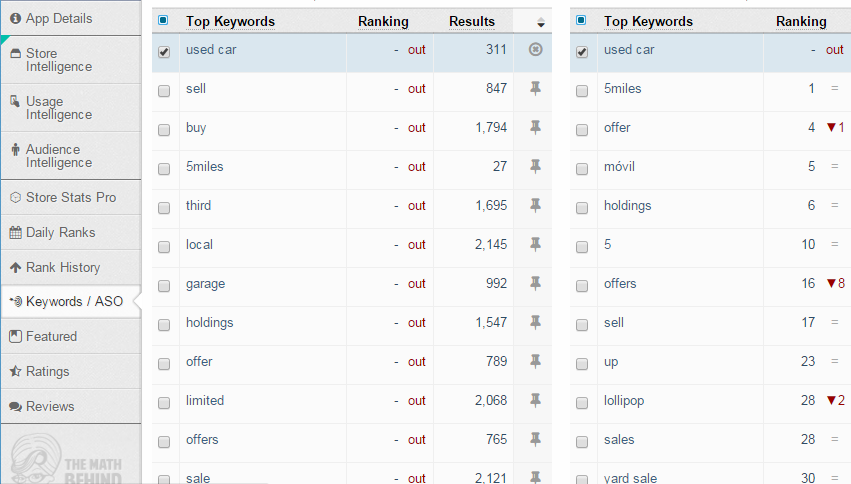Image resolution: width=851 pixels, height=484 pixels.
Task: Click the pin icon next to 'third'
Action: [535, 206]
